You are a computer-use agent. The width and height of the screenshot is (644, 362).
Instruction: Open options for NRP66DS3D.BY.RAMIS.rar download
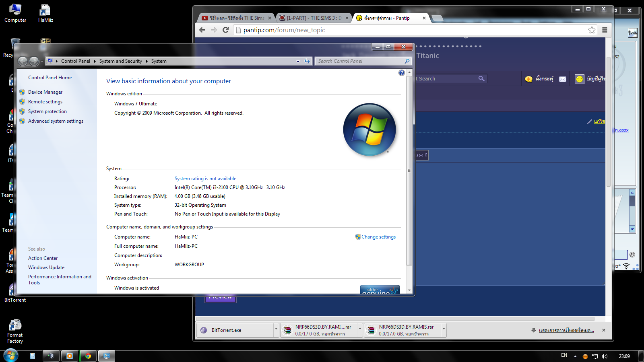pos(444,329)
